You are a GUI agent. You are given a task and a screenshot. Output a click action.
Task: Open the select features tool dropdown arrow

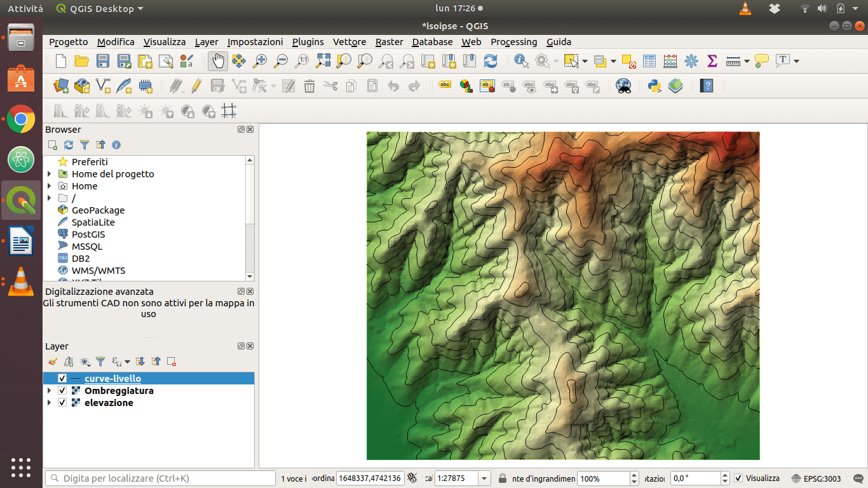[585, 61]
